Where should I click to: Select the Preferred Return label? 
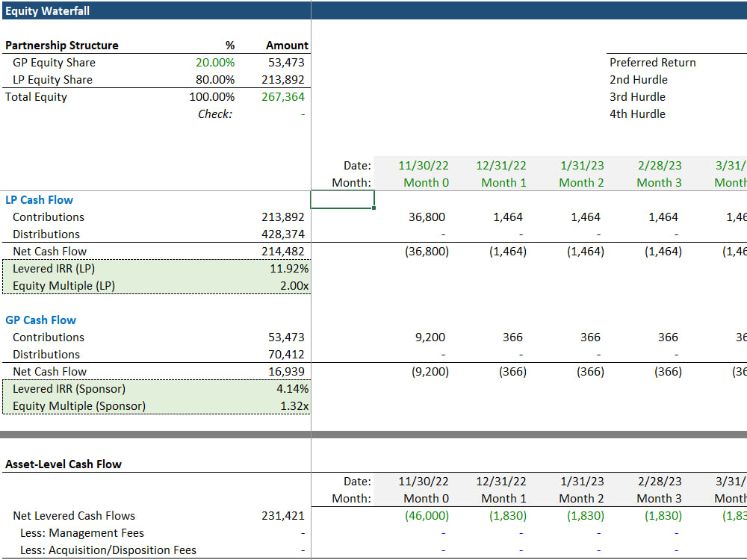pos(652,63)
